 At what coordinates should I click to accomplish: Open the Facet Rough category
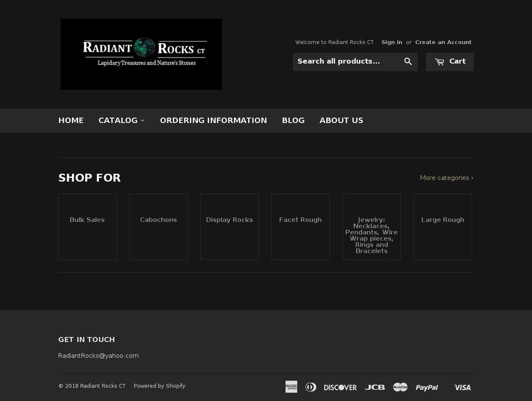point(300,227)
